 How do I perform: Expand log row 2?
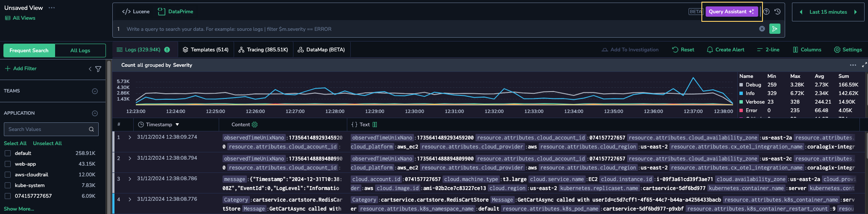coord(130,158)
